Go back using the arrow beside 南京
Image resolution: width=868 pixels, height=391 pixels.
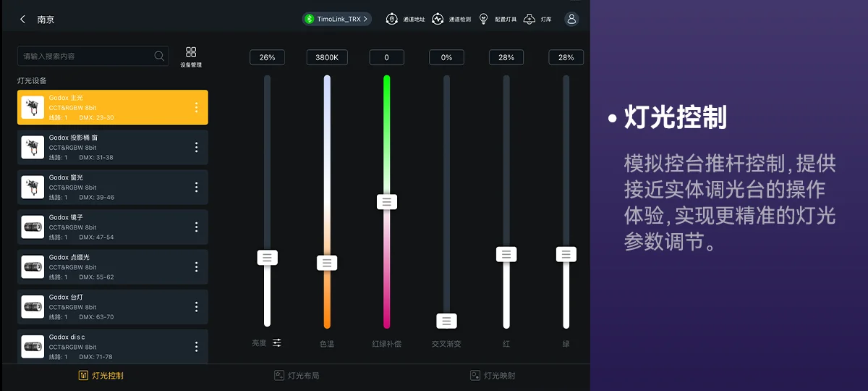(23, 20)
